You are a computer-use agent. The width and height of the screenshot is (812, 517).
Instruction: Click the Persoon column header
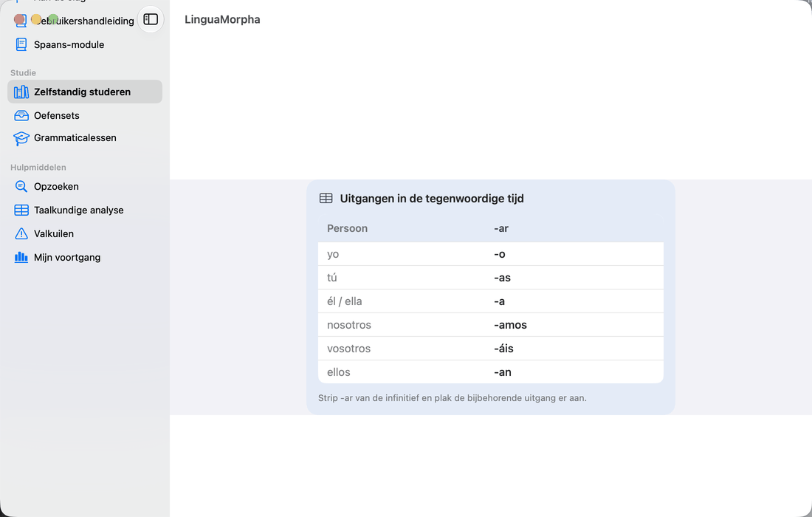tap(347, 228)
